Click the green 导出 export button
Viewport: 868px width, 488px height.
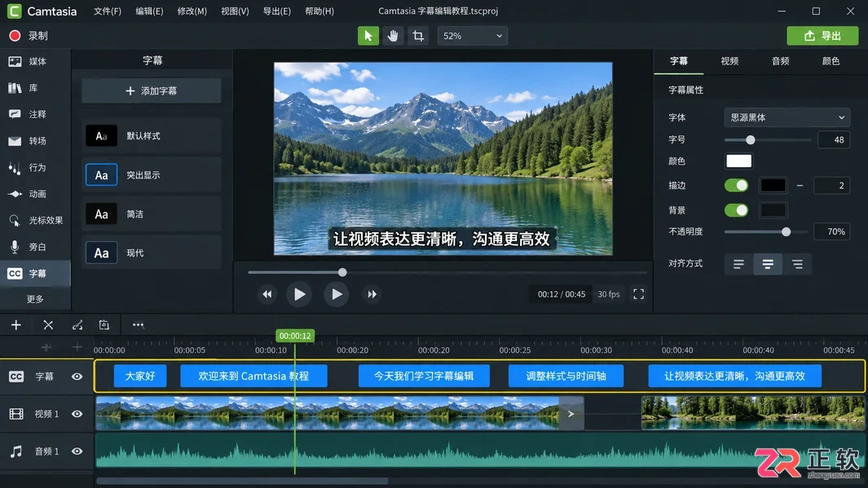point(822,36)
